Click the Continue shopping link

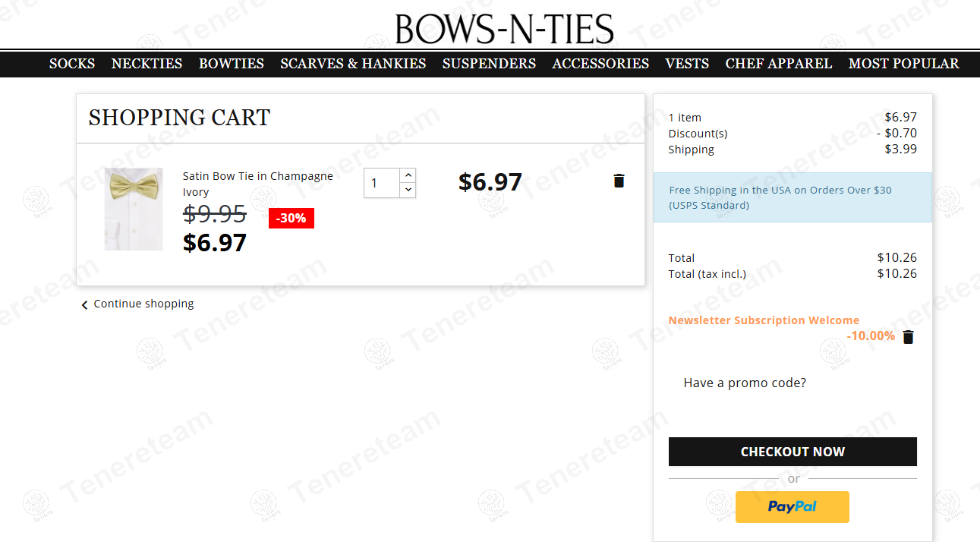tap(143, 304)
